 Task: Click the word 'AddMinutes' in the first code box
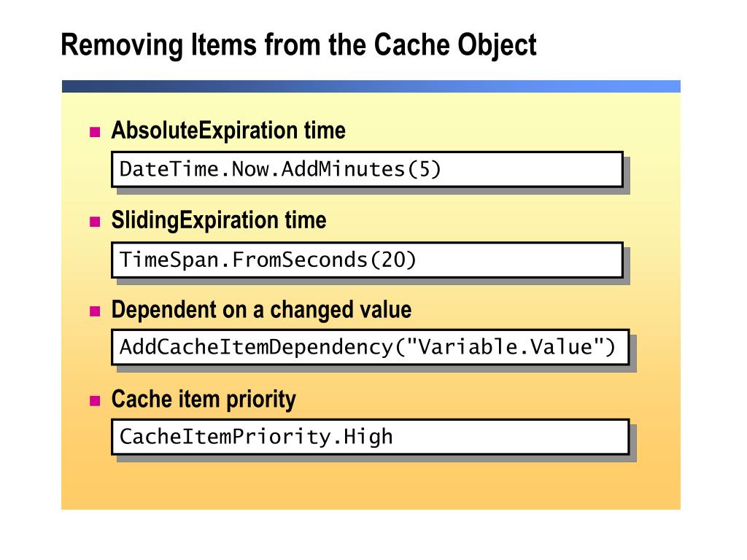343,169
